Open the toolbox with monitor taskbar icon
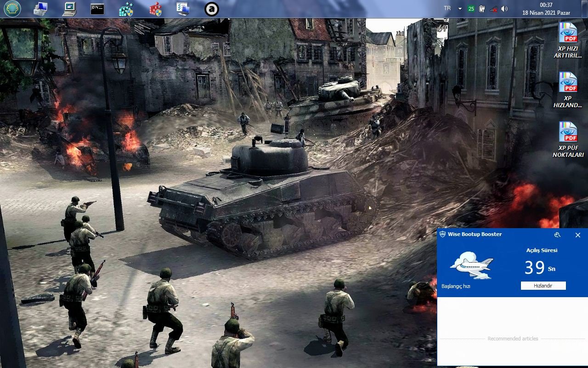The width and height of the screenshot is (588, 368). pos(40,9)
